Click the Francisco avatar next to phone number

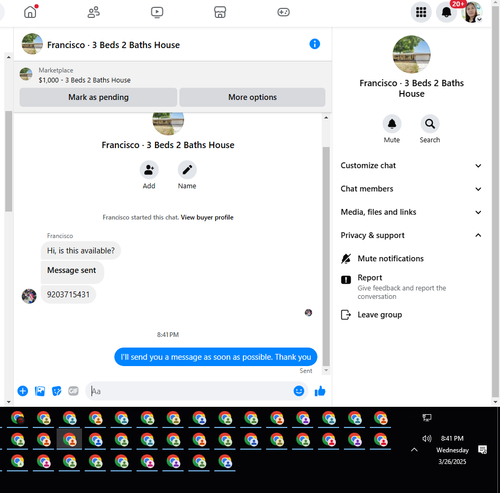click(29, 296)
